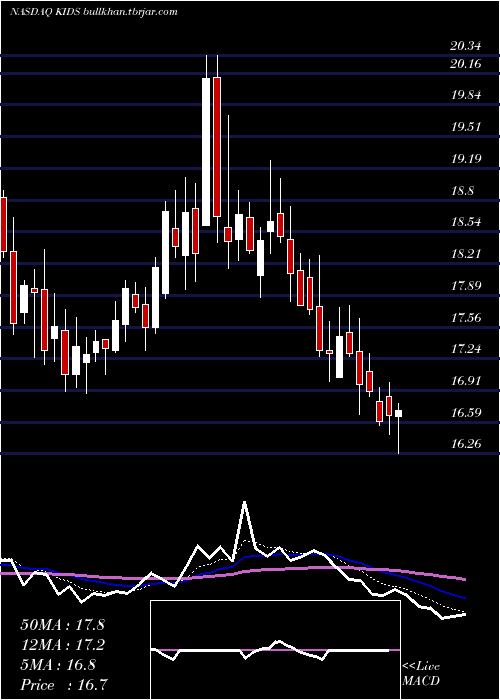Click the 19.19 price level label

pos(466,158)
